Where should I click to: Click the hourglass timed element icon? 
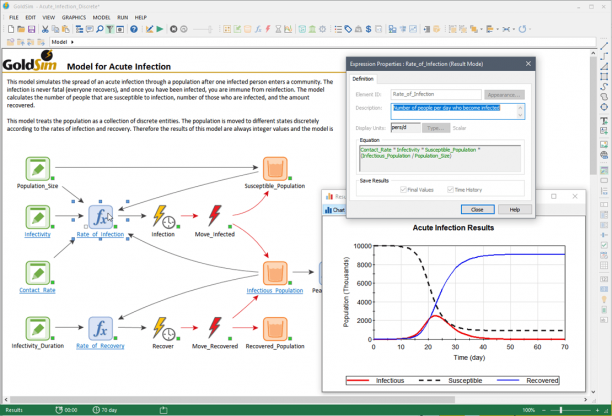[278, 29]
